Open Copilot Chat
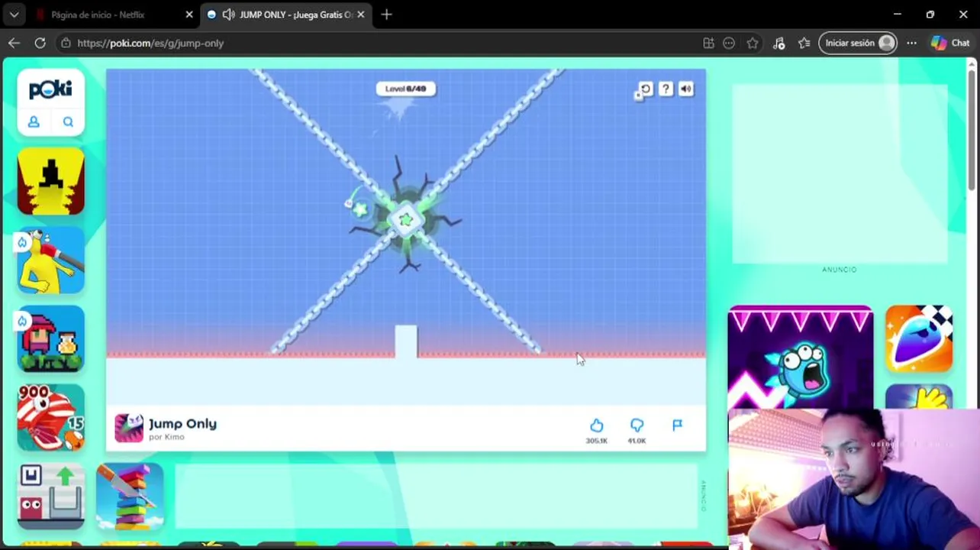980x550 pixels. click(x=950, y=43)
